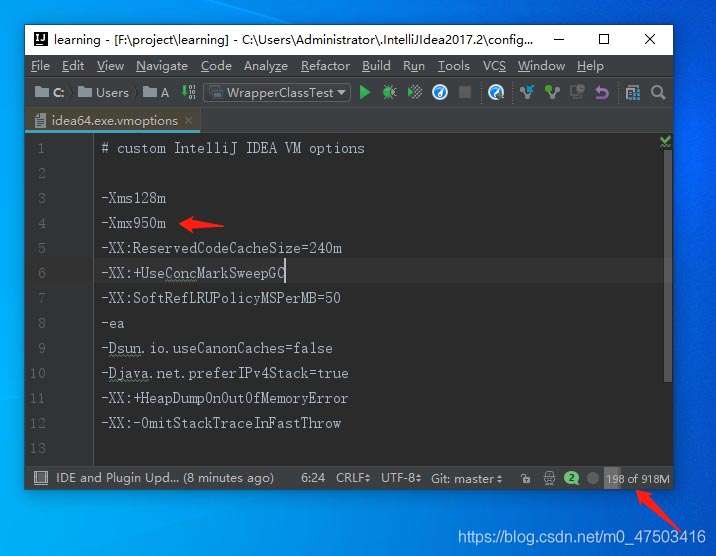Revert changes with purple undo arrow

602,93
